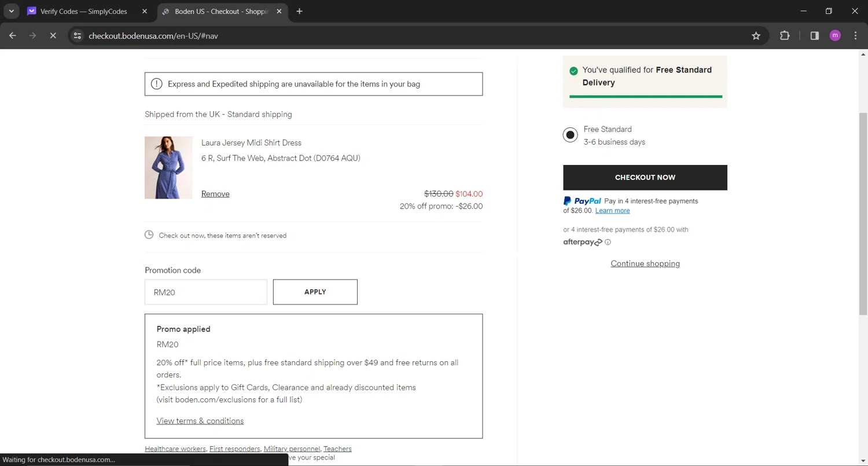The image size is (868, 466).
Task: Click the 3-6 business days text
Action: pos(614,142)
